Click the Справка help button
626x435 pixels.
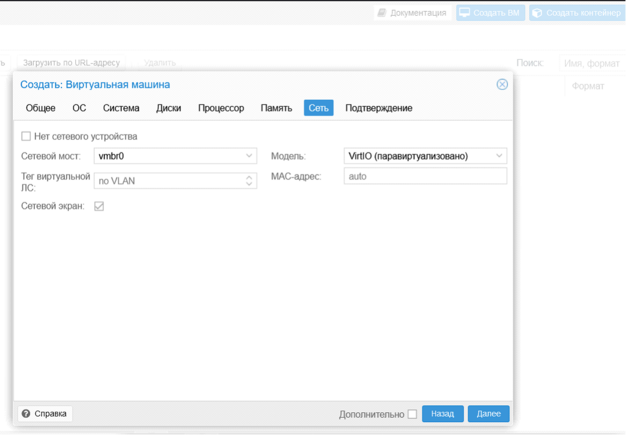[45, 413]
